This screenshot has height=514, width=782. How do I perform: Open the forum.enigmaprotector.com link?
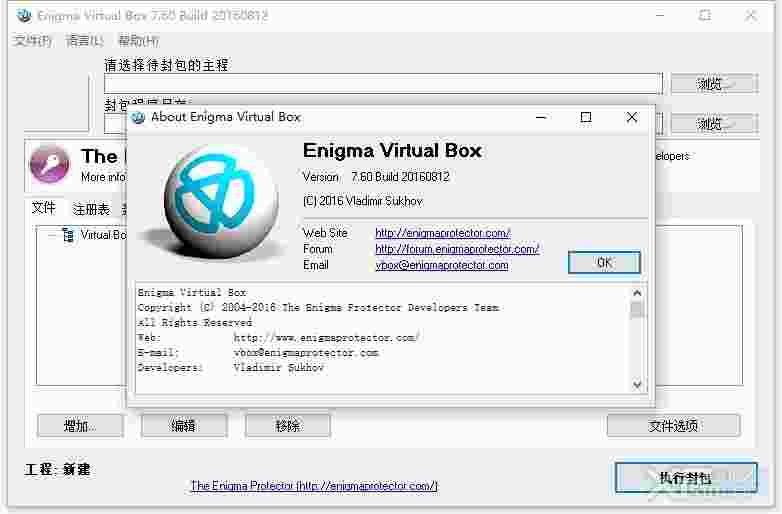click(457, 249)
